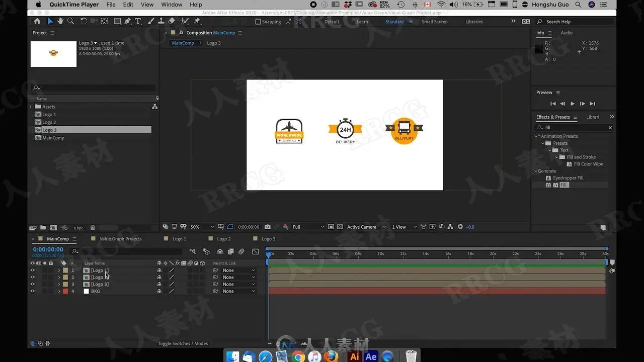Clear the effects search field

[x=610, y=128]
